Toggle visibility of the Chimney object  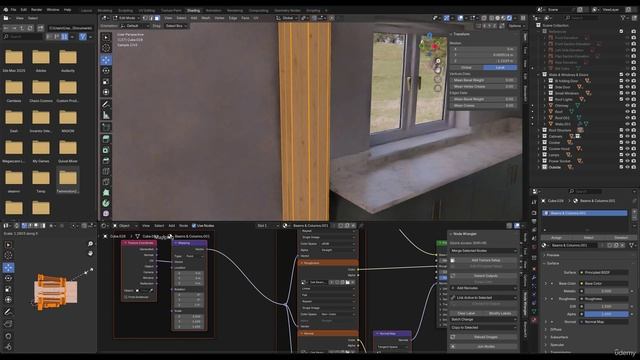coord(627,106)
